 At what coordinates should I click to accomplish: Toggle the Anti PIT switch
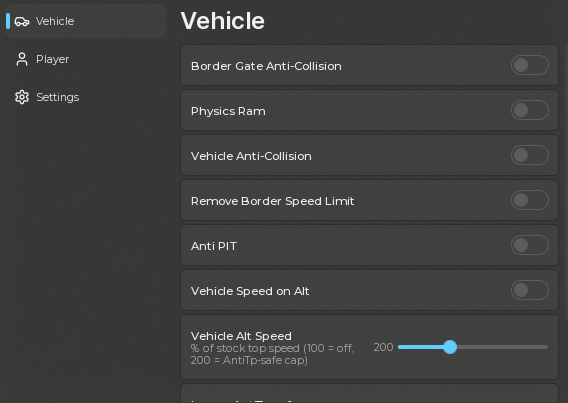tap(530, 245)
